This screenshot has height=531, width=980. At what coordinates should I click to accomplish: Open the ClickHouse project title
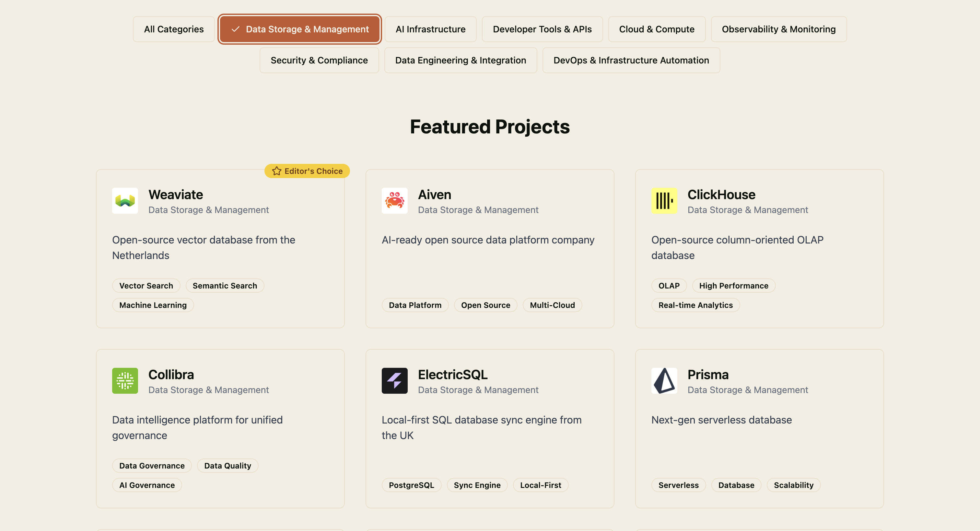click(721, 195)
